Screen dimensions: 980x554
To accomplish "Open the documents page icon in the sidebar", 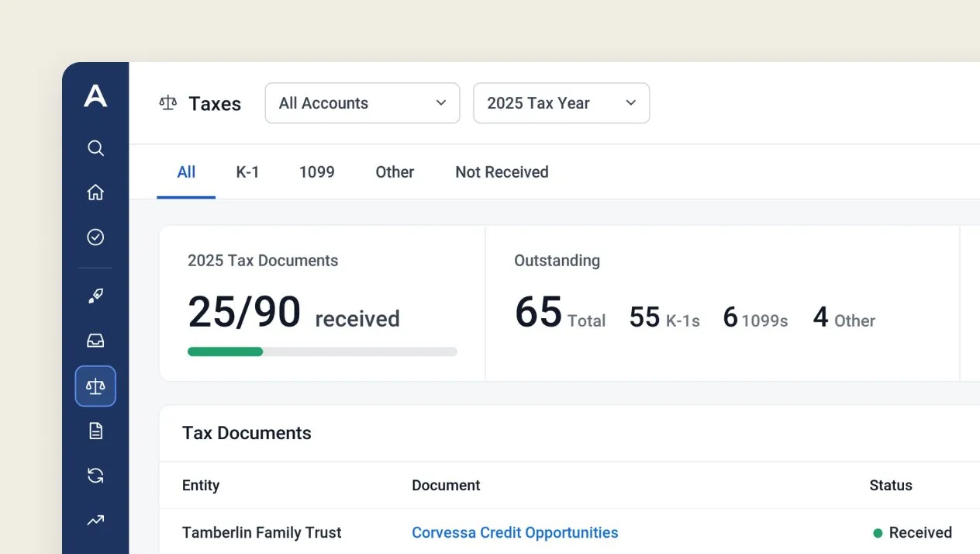I will 95,431.
